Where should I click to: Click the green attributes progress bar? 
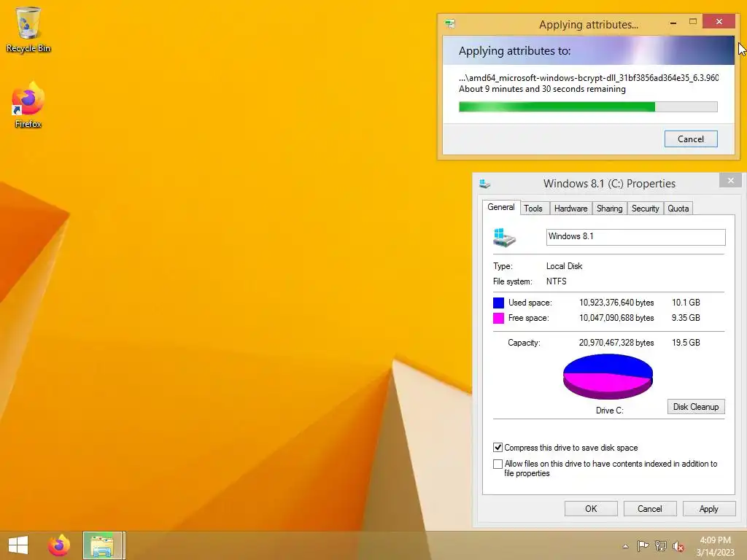pyautogui.click(x=588, y=106)
